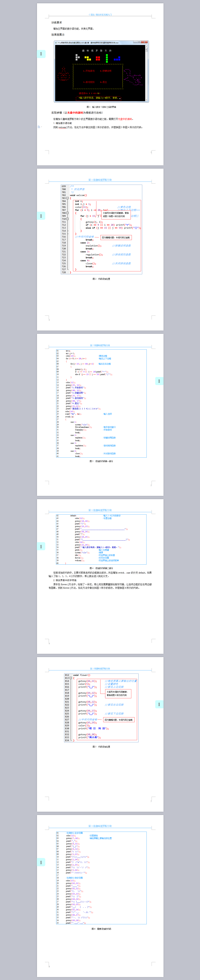200x980 pixels.
Task: Click the header 'C语言 项目开发实例入门'
Action: click(x=100, y=15)
